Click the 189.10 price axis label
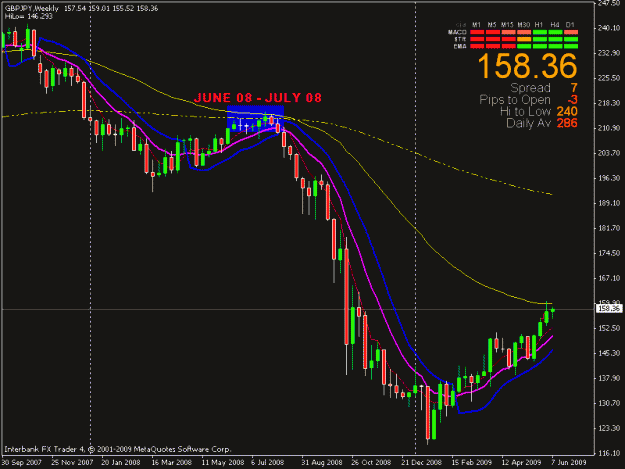This screenshot has width=625, height=469. tap(609, 203)
